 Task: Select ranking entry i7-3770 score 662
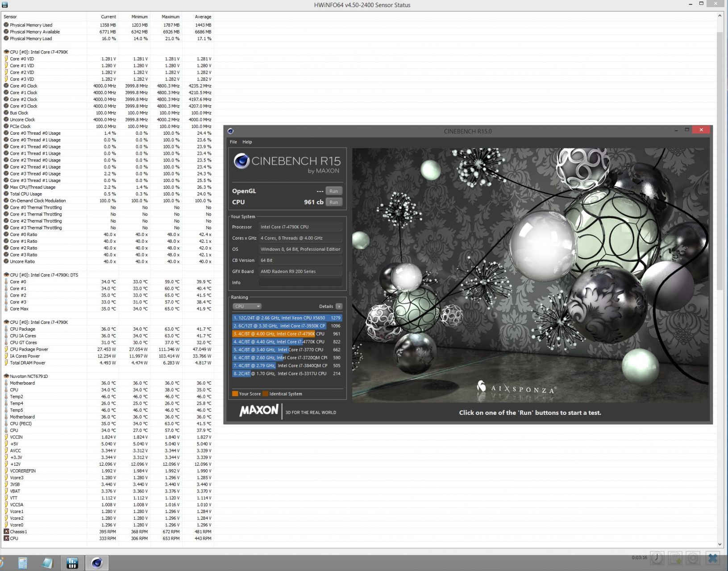coord(287,350)
